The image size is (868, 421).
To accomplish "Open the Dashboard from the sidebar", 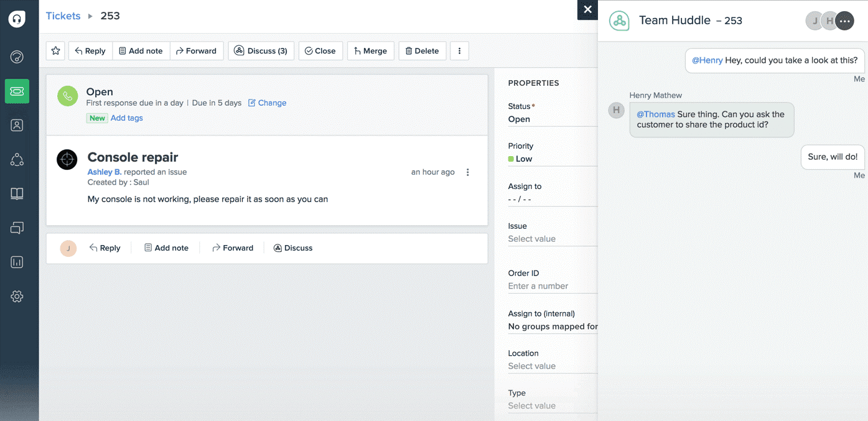I will point(17,57).
